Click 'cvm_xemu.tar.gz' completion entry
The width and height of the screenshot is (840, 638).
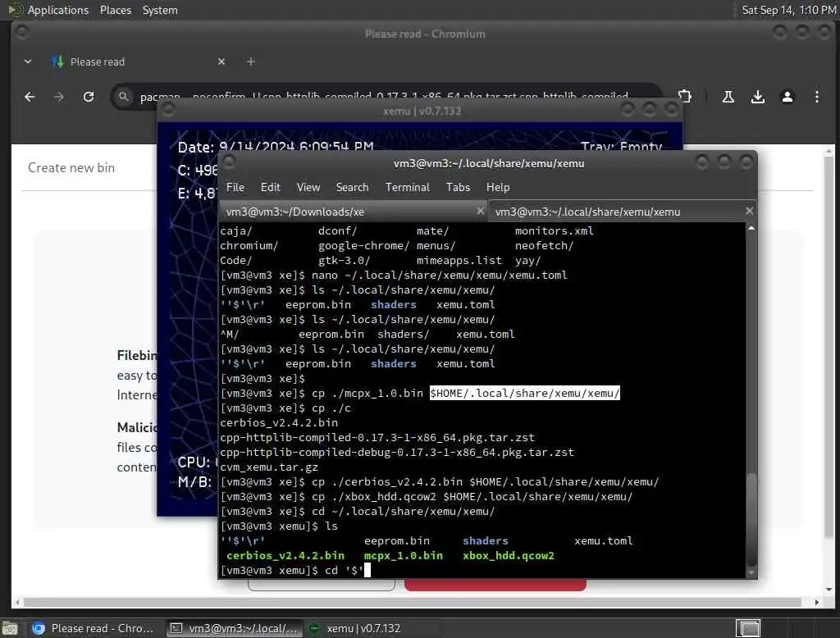click(x=269, y=467)
